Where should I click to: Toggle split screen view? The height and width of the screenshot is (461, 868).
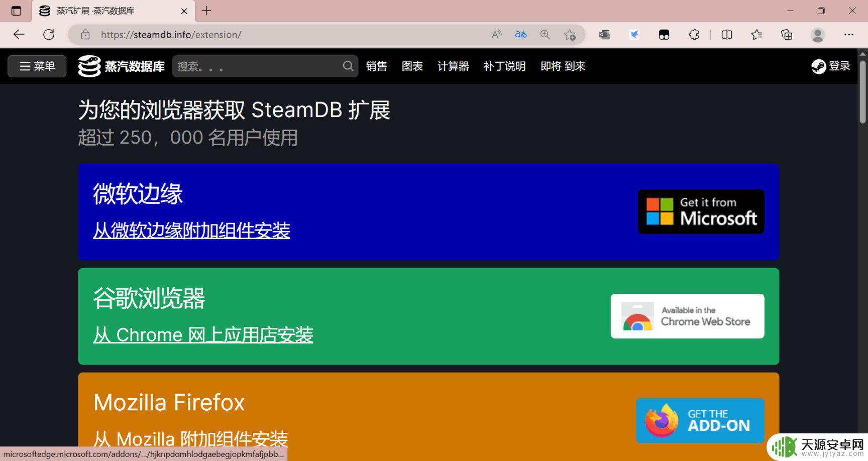pyautogui.click(x=727, y=35)
